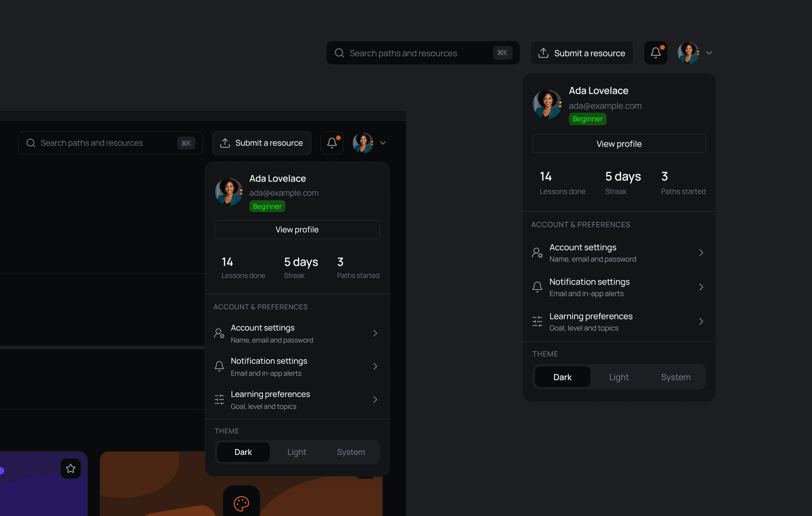Click upload icon on lower-left Submit a resource
The width and height of the screenshot is (812, 516).
click(225, 143)
